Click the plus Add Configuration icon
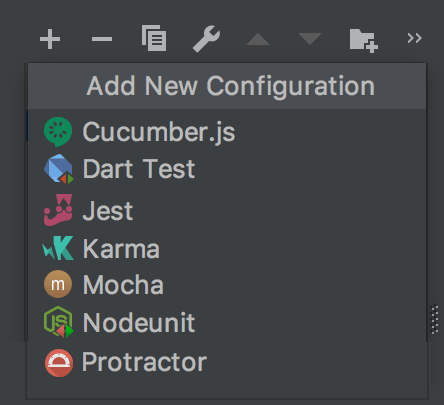Image resolution: width=444 pixels, height=405 pixels. (50, 39)
